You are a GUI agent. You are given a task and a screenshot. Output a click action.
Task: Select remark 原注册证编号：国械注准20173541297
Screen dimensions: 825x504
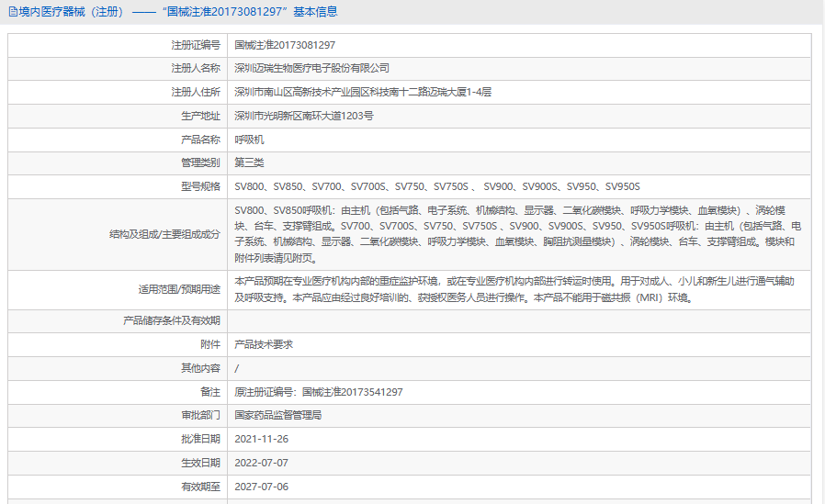pos(318,392)
